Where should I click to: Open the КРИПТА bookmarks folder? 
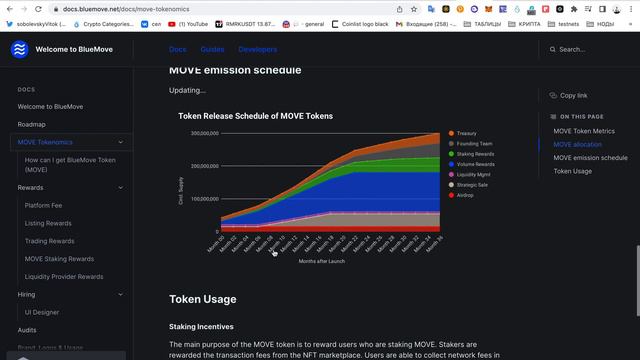[x=524, y=24]
